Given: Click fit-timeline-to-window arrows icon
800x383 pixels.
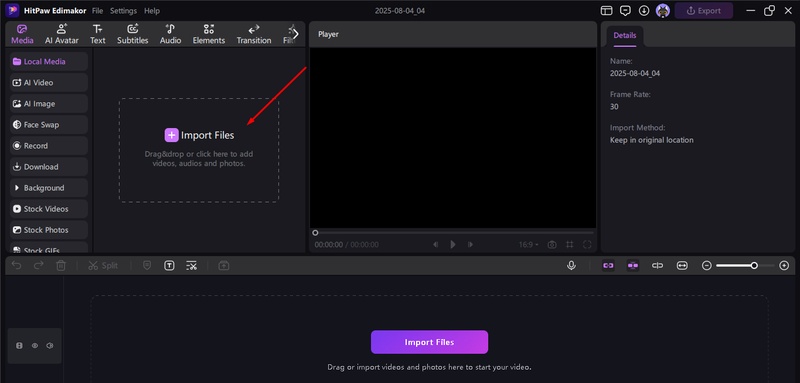Looking at the screenshot, I should pos(682,266).
